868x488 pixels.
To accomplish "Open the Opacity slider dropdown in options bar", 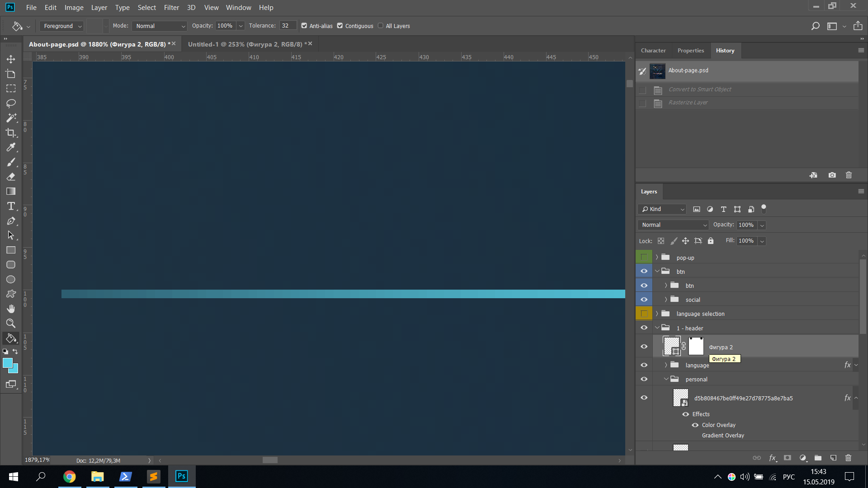I will [x=241, y=26].
